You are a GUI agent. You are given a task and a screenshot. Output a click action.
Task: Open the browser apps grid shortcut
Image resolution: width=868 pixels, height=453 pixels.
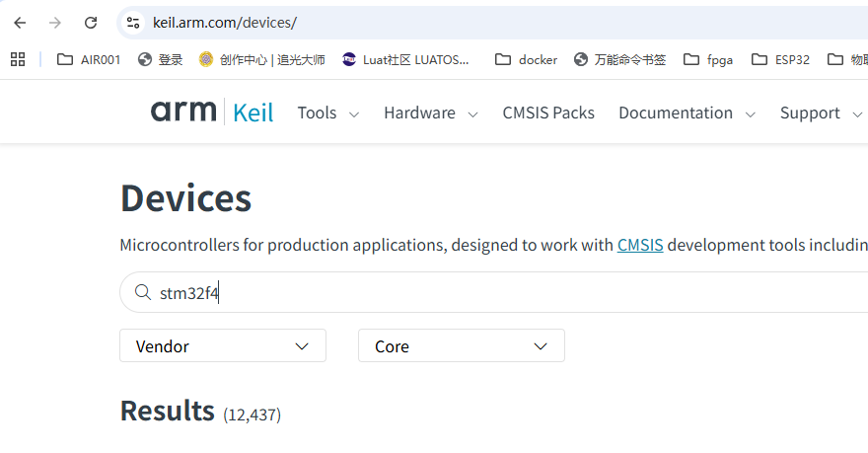[18, 59]
